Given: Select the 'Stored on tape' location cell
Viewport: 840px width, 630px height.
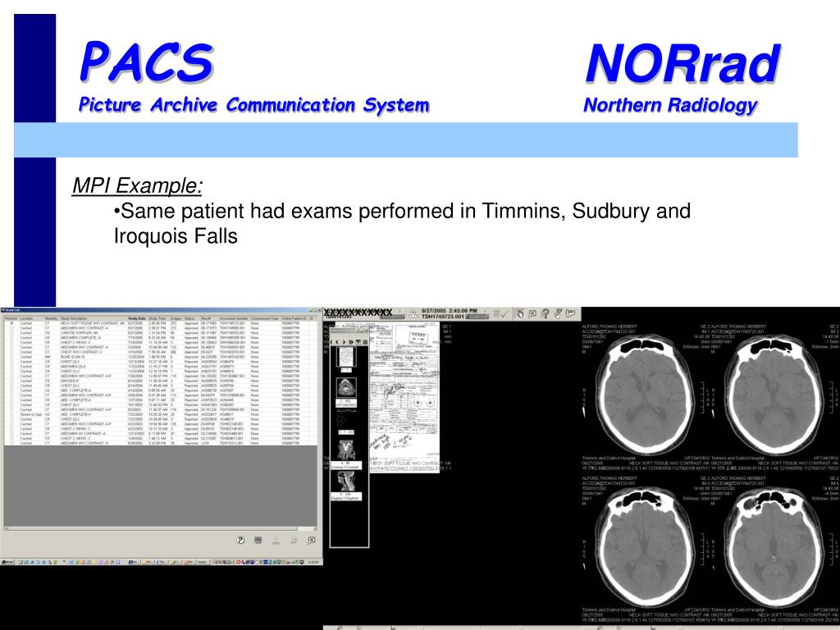Looking at the screenshot, I should pyautogui.click(x=31, y=414).
